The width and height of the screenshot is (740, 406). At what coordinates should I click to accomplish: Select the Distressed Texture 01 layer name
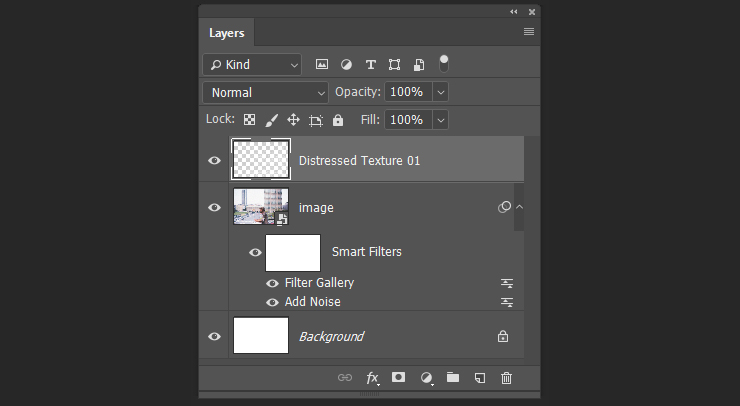point(359,161)
